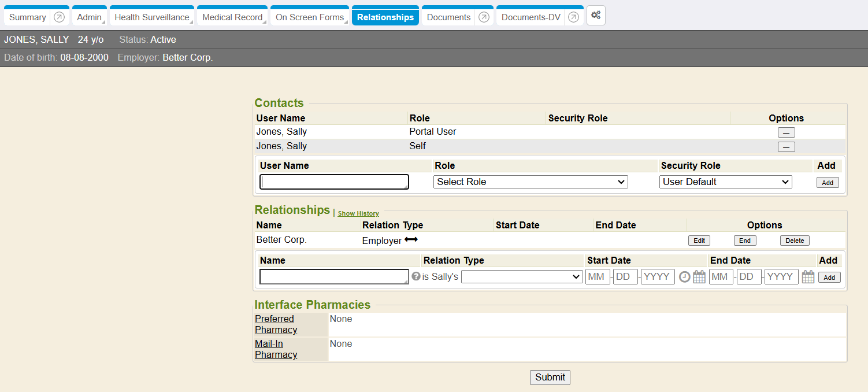Image resolution: width=868 pixels, height=392 pixels.
Task: Click the pop-out arrow beside Documents-DV tab
Action: [x=573, y=17]
